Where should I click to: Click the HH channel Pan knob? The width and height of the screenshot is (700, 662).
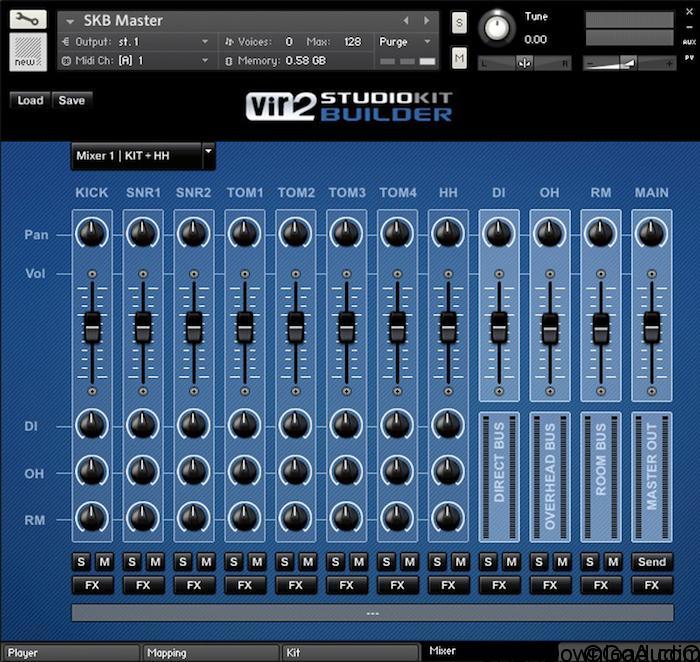pyautogui.click(x=448, y=233)
